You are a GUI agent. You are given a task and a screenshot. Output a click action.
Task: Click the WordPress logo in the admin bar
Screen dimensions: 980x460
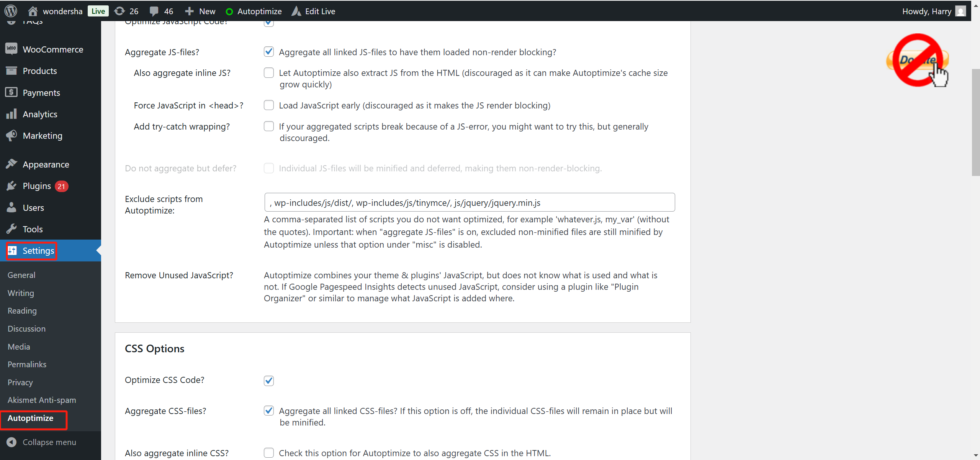[x=10, y=11]
